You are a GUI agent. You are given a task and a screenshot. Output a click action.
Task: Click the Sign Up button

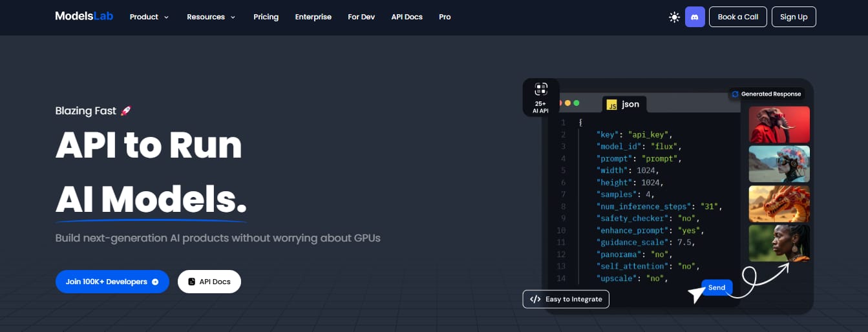click(794, 17)
